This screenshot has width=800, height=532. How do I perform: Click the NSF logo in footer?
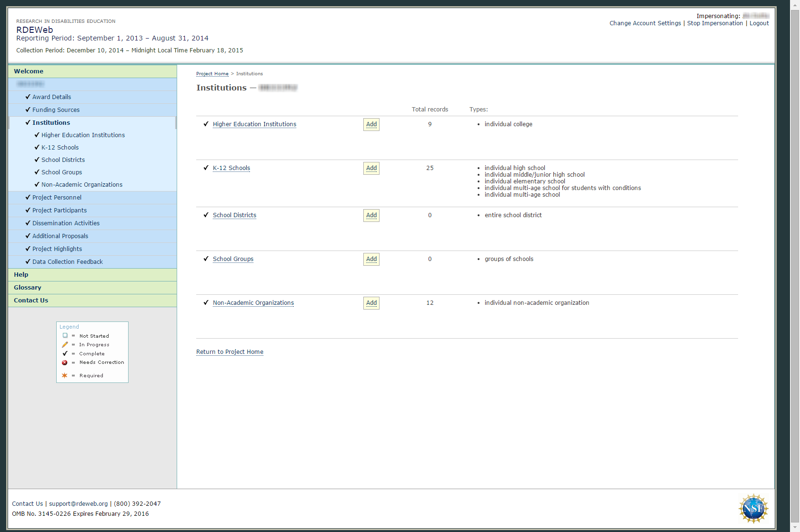[753, 508]
